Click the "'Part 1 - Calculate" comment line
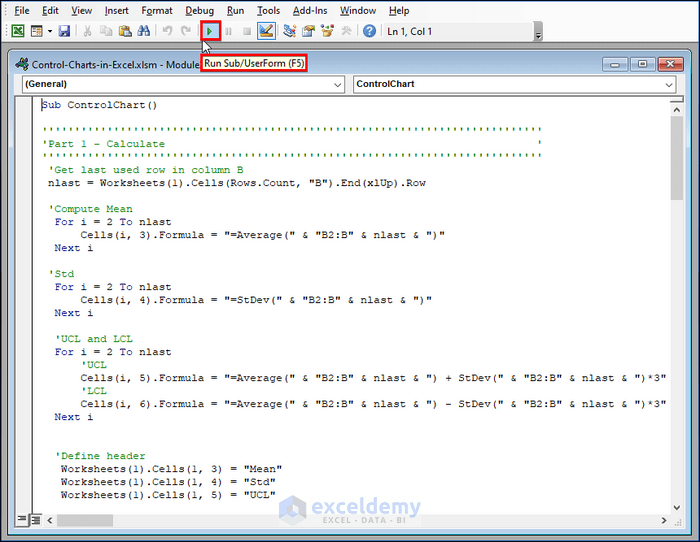Image resolution: width=700 pixels, height=542 pixels. coord(104,144)
